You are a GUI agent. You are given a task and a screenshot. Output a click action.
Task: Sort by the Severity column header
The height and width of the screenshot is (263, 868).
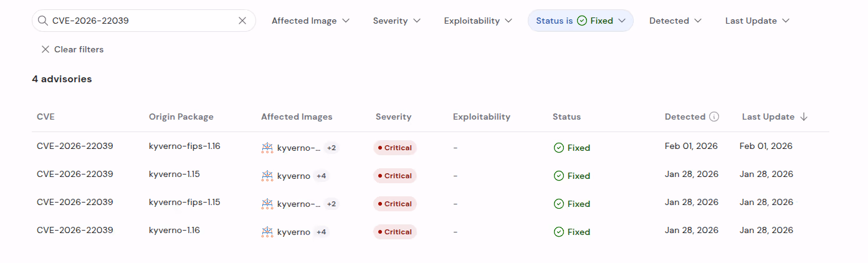pyautogui.click(x=393, y=117)
